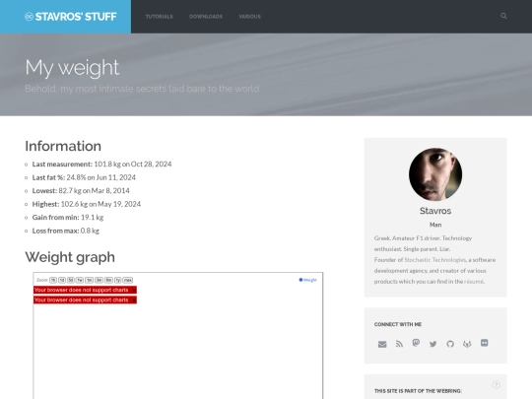Set chart zoom to 6m
Image resolution: width=532 pixels, height=399 pixels.
tap(108, 280)
